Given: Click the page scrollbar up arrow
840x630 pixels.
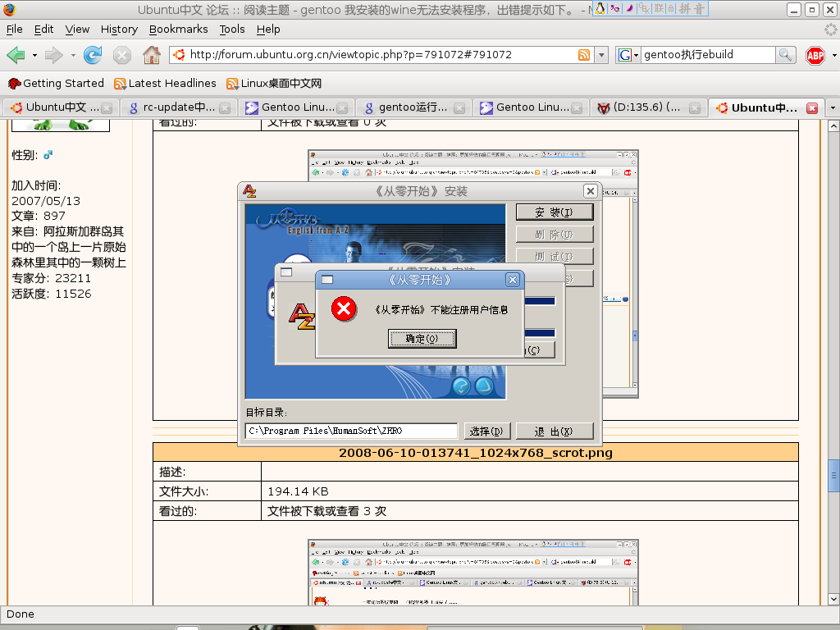Looking at the screenshot, I should click(833, 126).
